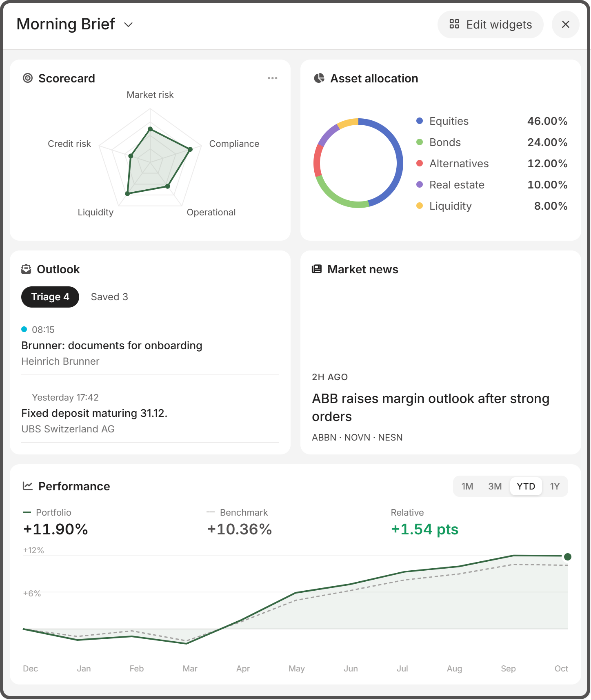Open the Triage 4 tab
The image size is (591, 700).
[50, 297]
